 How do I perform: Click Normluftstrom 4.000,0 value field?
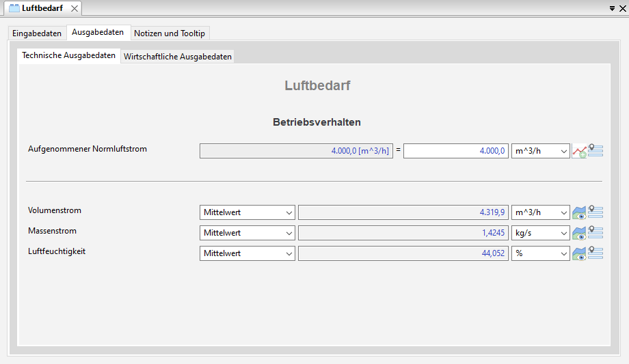point(456,151)
